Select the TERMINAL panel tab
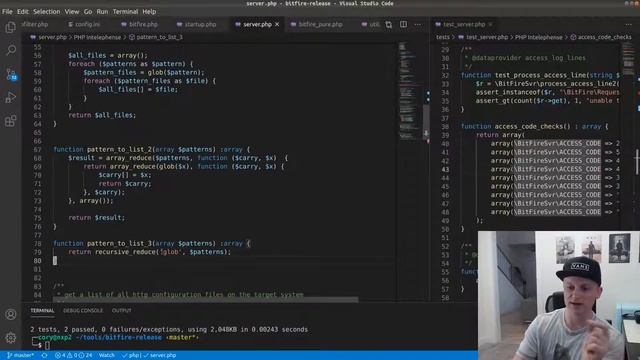 coord(42,311)
